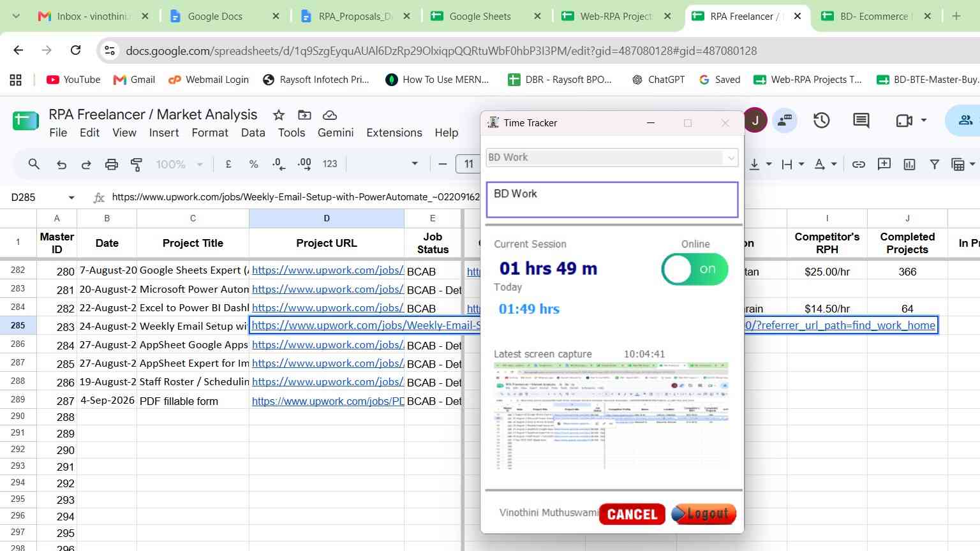Click the insert link icon

(859, 165)
